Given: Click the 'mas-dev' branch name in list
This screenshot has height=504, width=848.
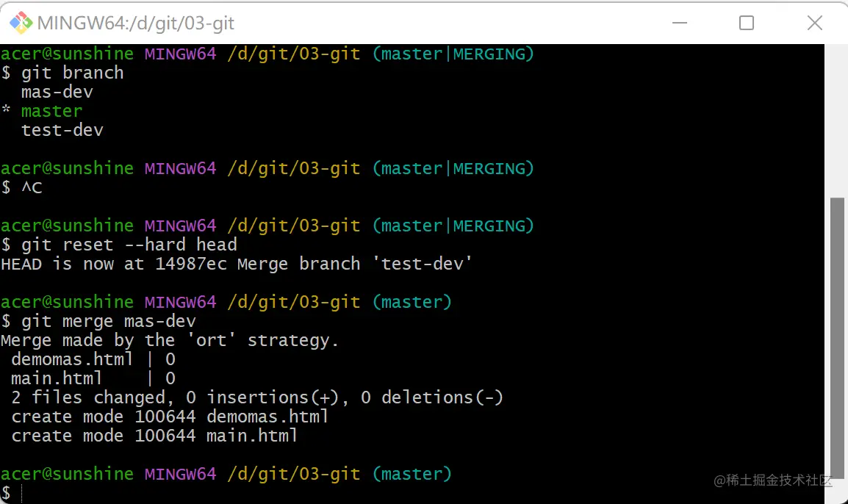Looking at the screenshot, I should [x=57, y=92].
